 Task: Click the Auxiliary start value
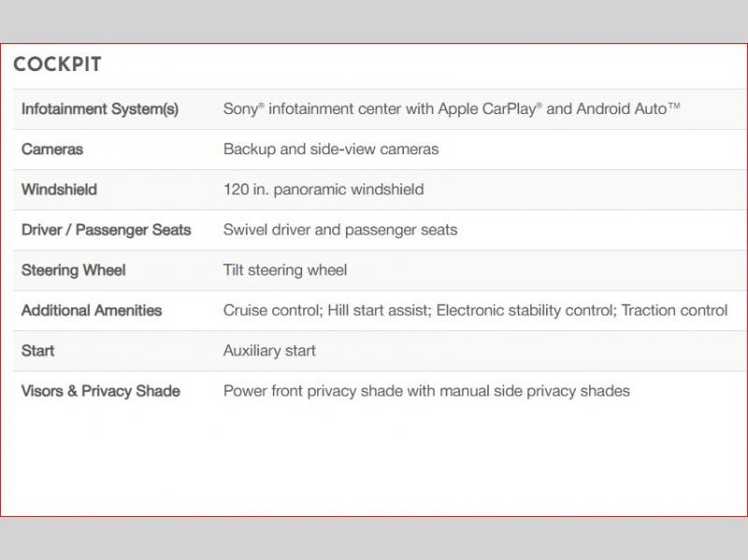[269, 351]
